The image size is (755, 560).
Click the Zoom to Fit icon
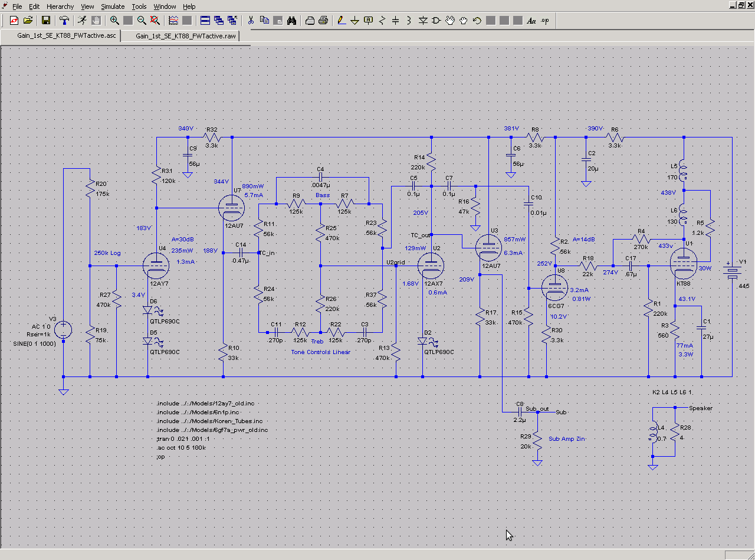pos(155,21)
